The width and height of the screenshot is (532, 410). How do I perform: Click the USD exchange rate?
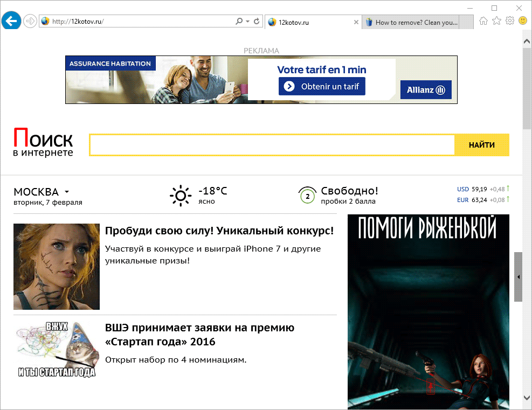[483, 189]
